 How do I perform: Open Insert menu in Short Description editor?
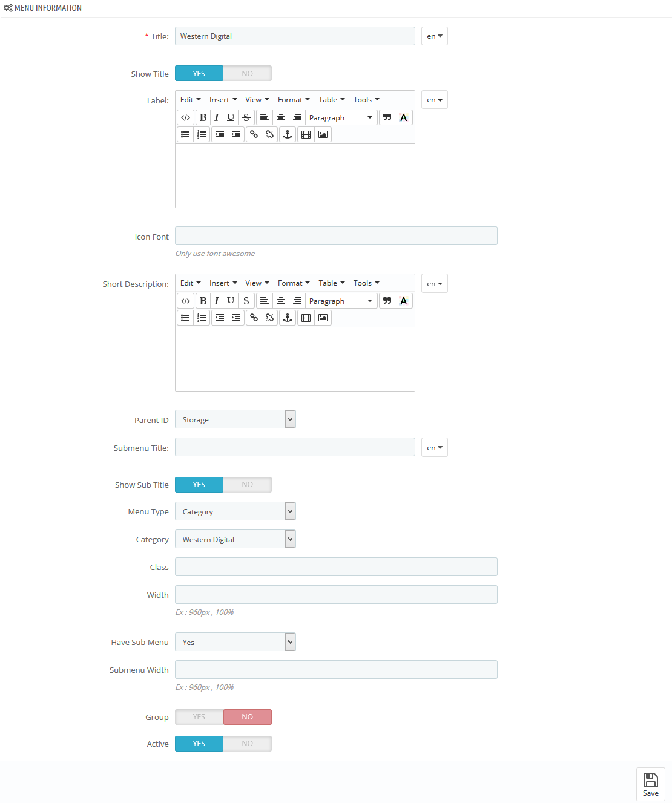click(x=223, y=283)
